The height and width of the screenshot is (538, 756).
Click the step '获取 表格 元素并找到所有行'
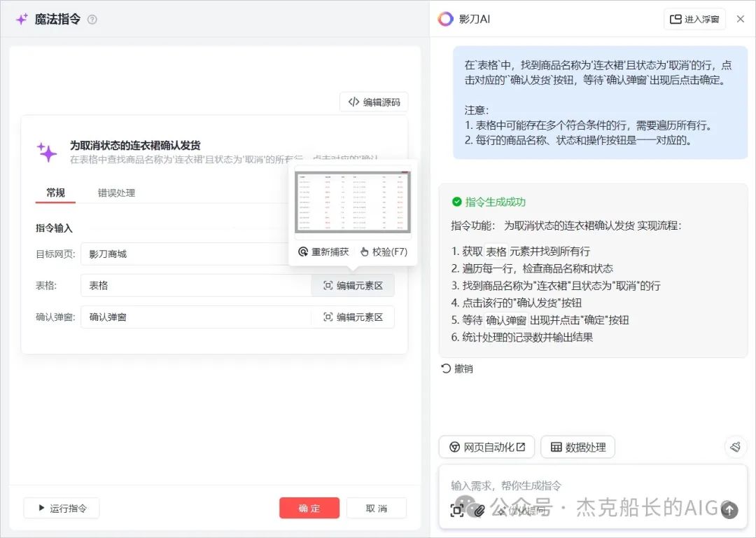point(521,251)
